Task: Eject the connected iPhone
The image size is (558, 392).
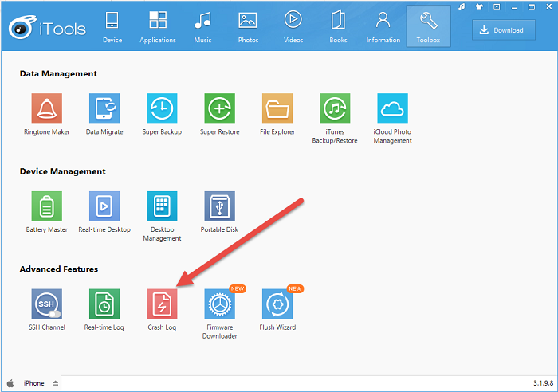Action: 55,383
